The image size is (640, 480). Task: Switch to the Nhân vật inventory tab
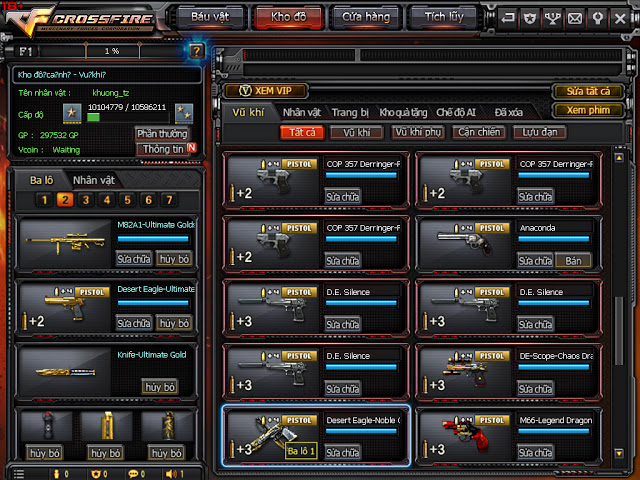[x=302, y=112]
